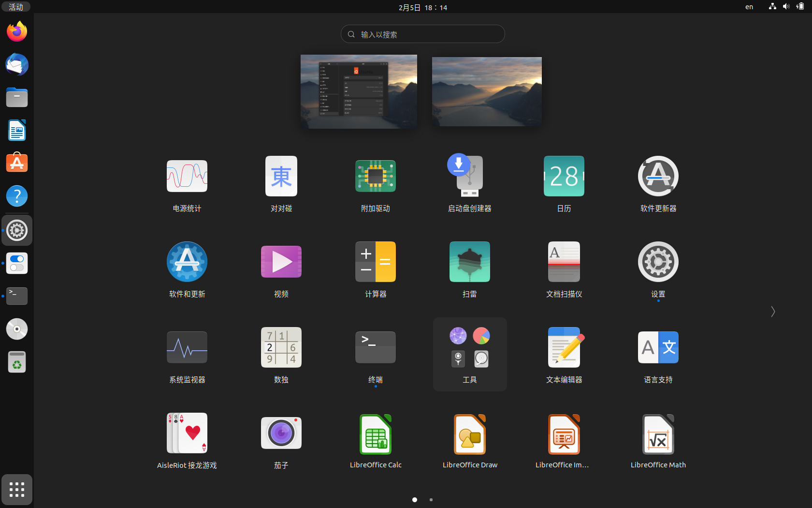Focus the 输入以搜索 search field
This screenshot has width=812, height=508.
coord(423,34)
